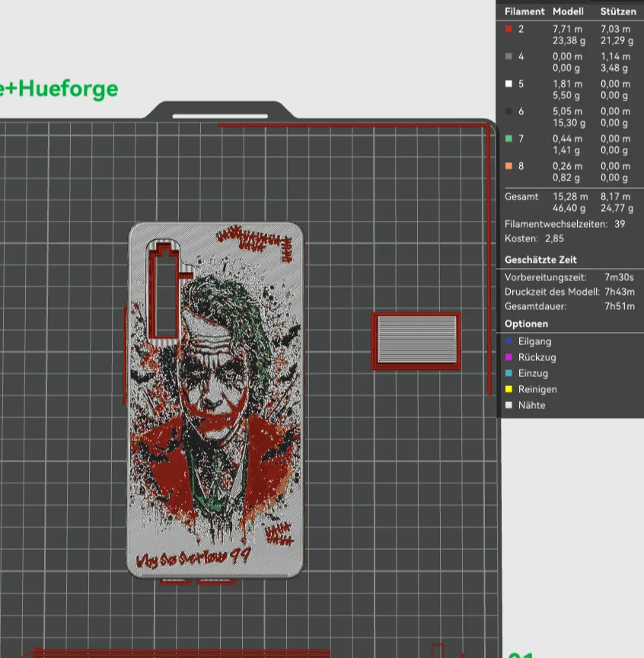Click the red Filament 2 color swatch
644x658 pixels.
pos(509,29)
